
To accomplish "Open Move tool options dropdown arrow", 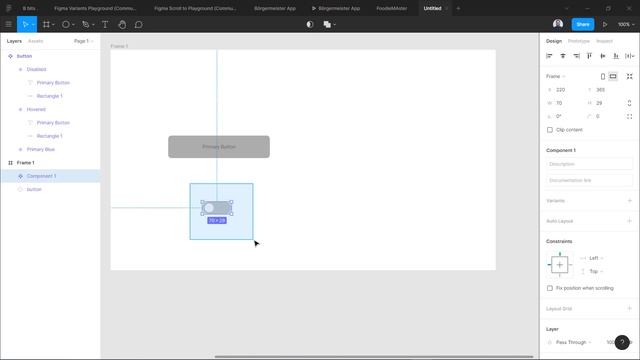I will point(33,25).
